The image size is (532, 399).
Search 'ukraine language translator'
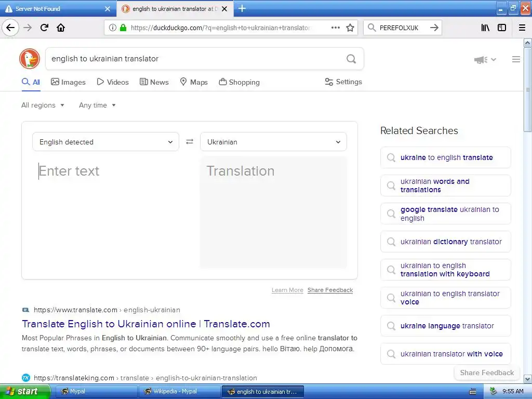tap(445, 326)
